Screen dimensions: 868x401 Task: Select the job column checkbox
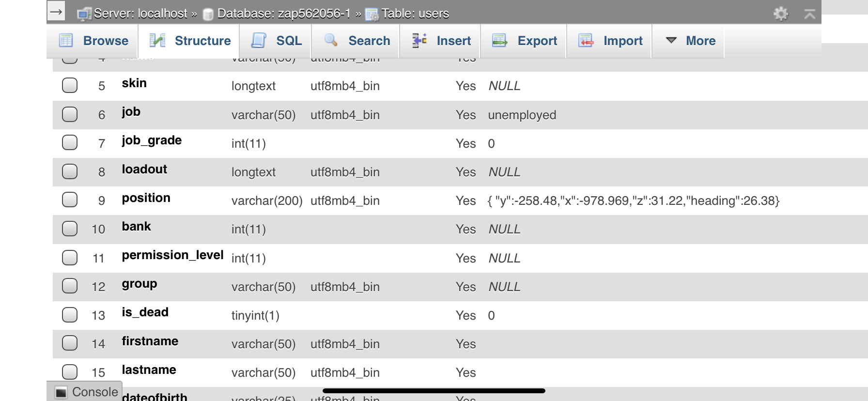pos(70,114)
